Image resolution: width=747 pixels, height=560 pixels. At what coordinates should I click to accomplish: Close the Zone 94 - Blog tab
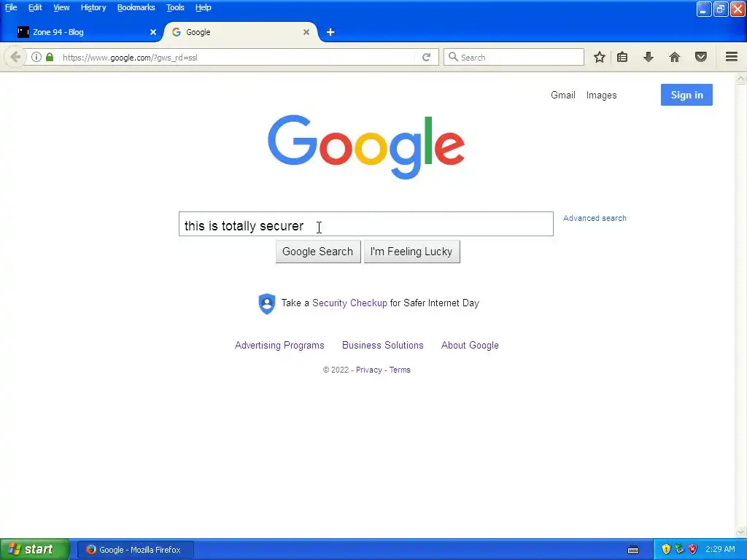153,32
